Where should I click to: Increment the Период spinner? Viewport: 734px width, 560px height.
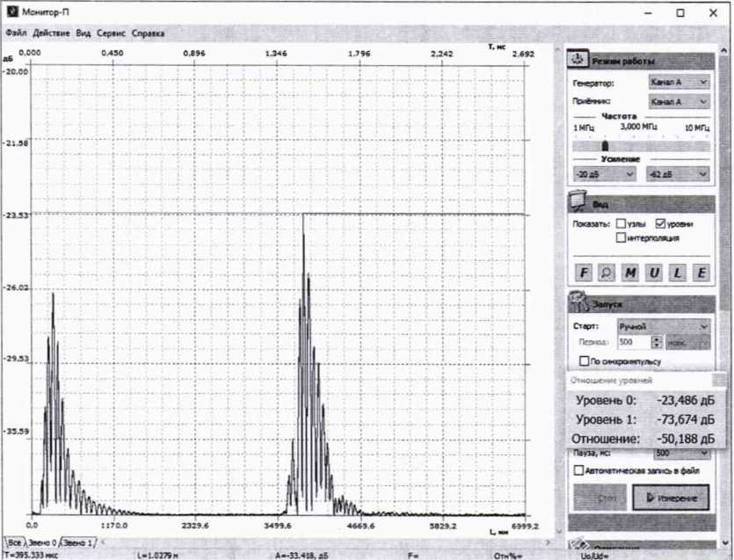[x=657, y=339]
